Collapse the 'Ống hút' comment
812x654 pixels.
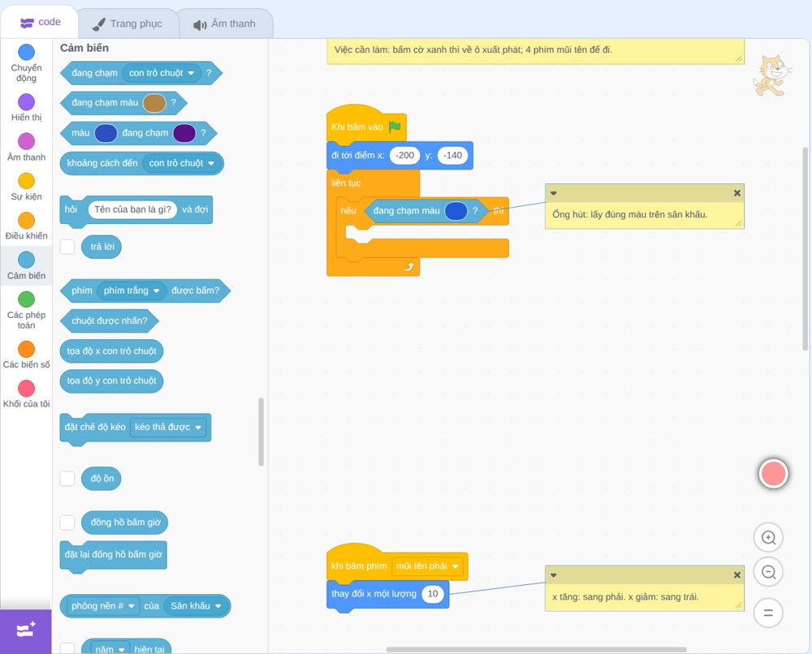pos(554,193)
